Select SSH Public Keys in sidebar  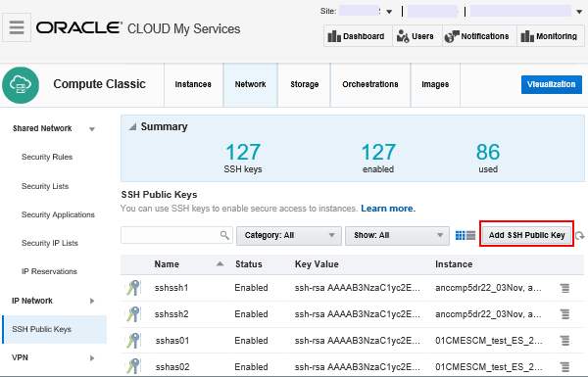click(55, 329)
